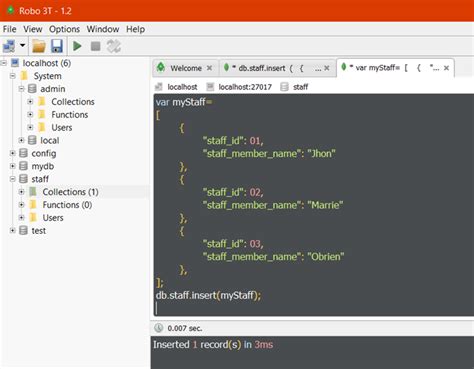Expand admin's Users folder
The height and width of the screenshot is (369, 474).
tap(30, 128)
